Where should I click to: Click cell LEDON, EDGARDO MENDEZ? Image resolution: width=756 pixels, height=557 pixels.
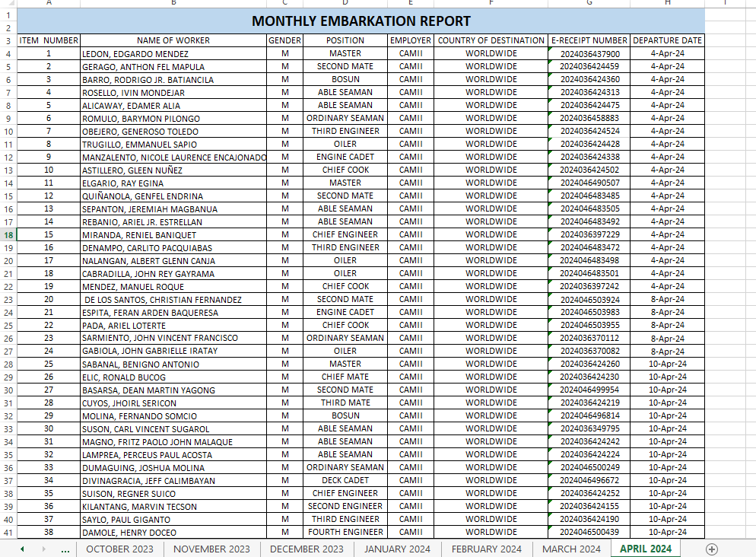[173, 53]
